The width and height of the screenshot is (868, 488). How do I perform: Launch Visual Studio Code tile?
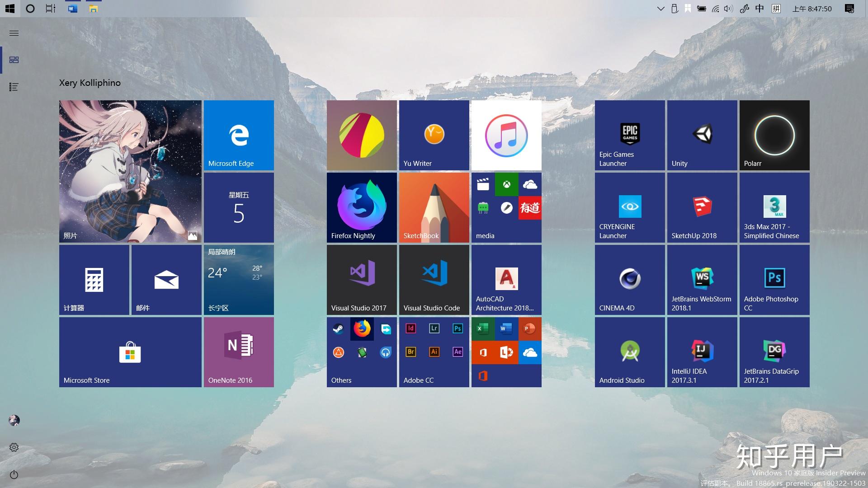434,280
